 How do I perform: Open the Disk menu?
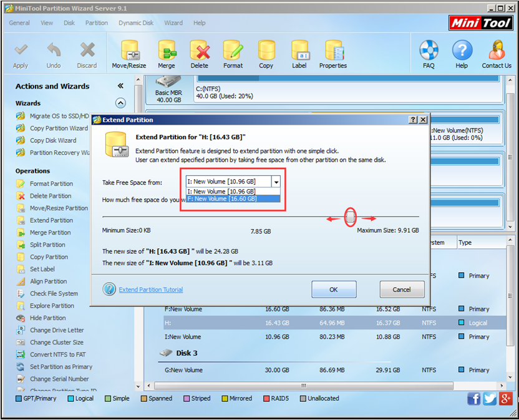[69, 23]
